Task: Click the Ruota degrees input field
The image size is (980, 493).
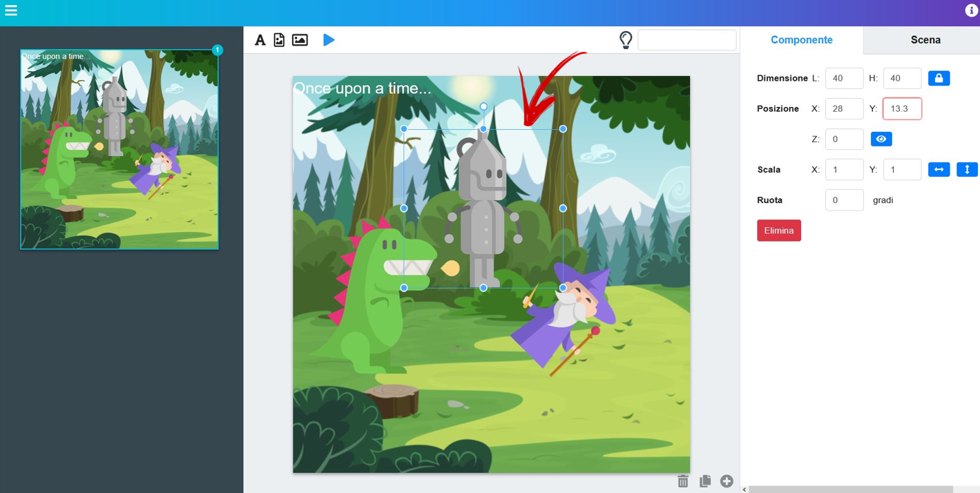Action: click(844, 200)
